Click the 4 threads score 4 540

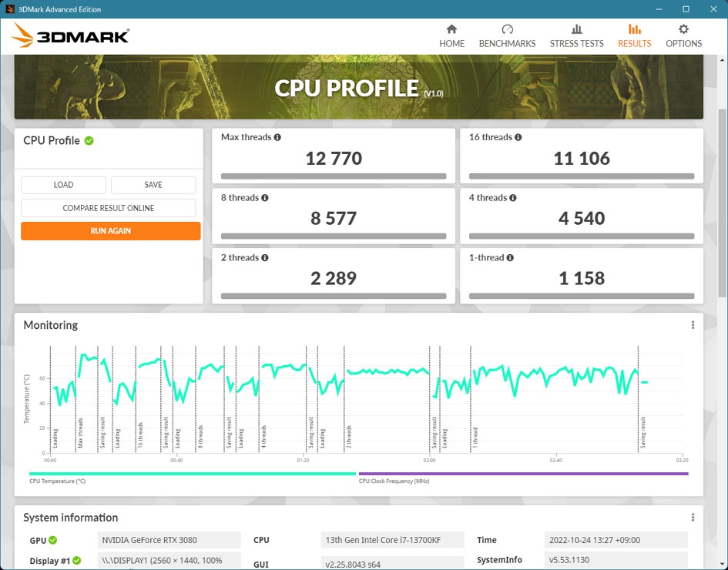582,218
